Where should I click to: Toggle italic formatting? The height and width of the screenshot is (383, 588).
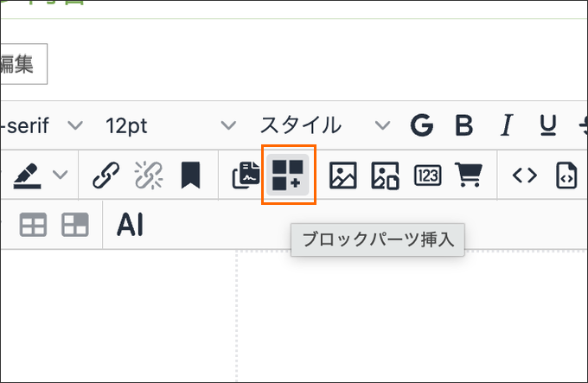click(508, 125)
